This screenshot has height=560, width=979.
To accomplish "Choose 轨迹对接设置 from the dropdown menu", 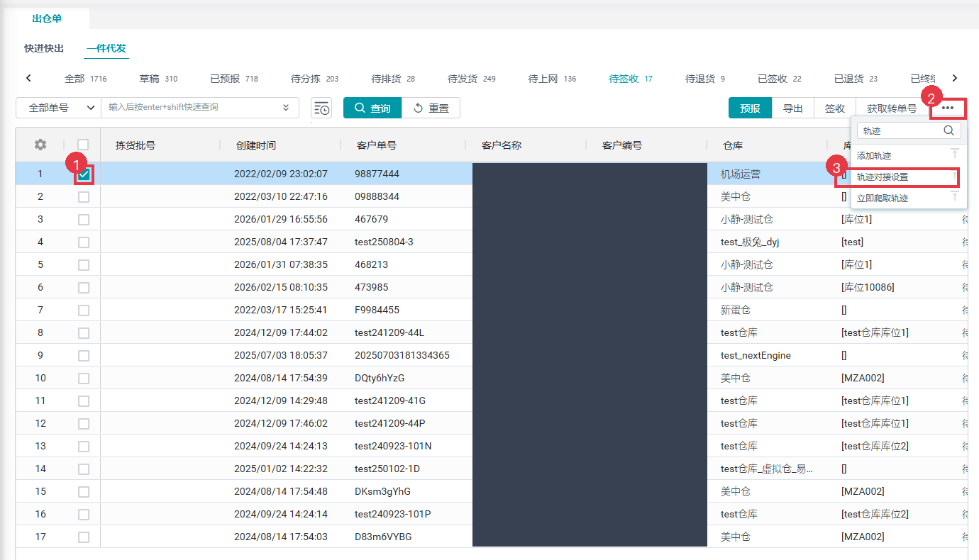I will 883,177.
